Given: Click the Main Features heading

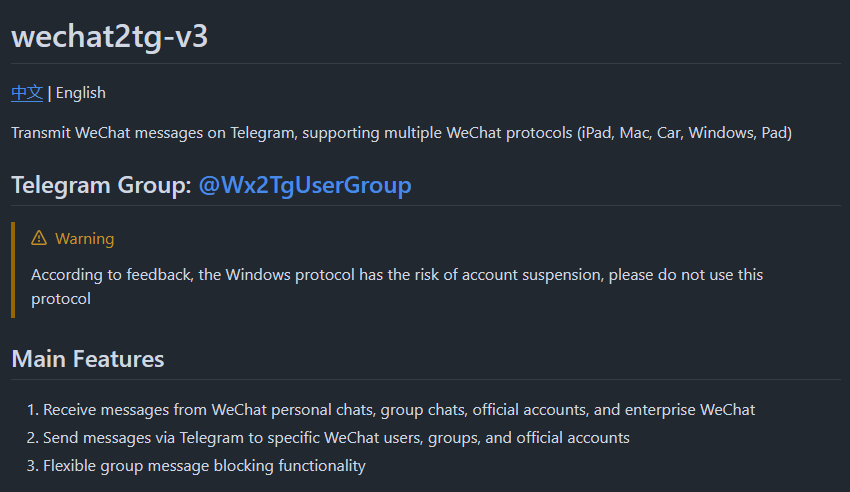Looking at the screenshot, I should pos(88,358).
